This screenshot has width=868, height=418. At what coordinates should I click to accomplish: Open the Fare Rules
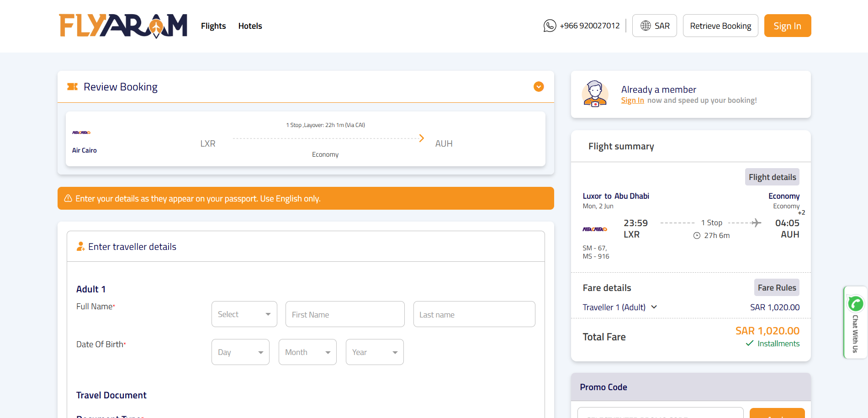point(776,288)
